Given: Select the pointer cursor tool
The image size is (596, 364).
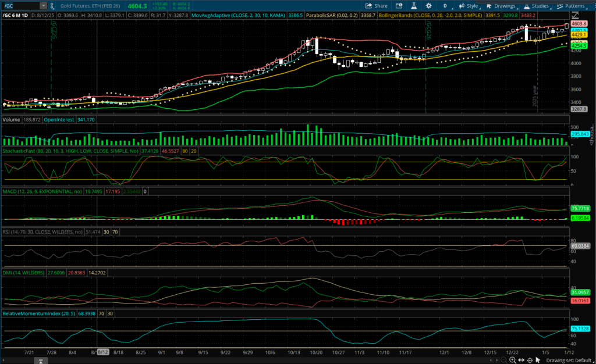Looking at the screenshot, I should click(537, 359).
